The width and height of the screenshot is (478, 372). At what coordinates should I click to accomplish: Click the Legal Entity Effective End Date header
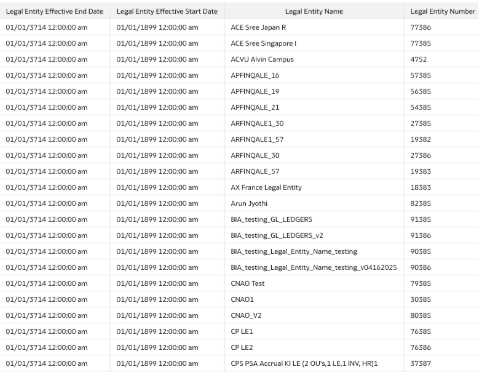[x=55, y=11]
